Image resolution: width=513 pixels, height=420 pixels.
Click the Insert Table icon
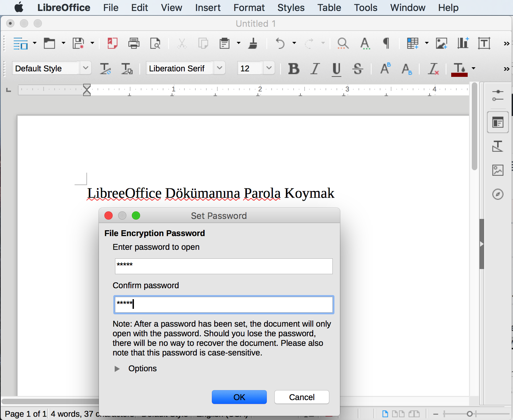point(412,43)
